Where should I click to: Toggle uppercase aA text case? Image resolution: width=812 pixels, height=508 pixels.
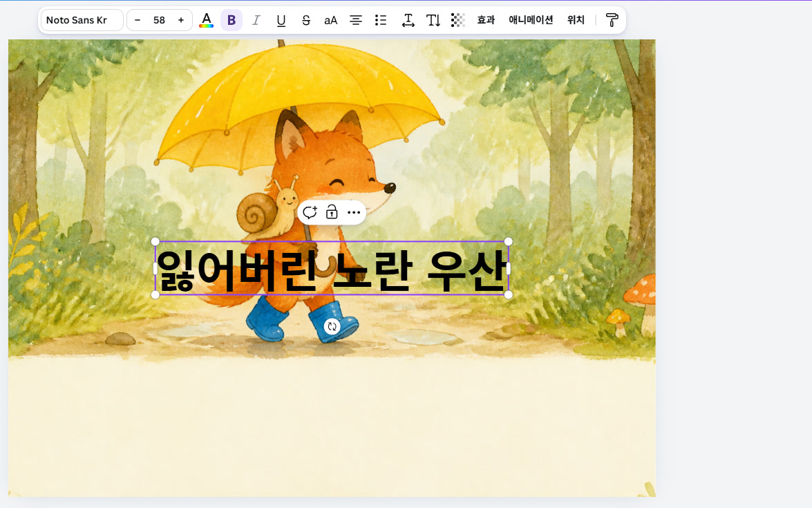click(x=330, y=20)
